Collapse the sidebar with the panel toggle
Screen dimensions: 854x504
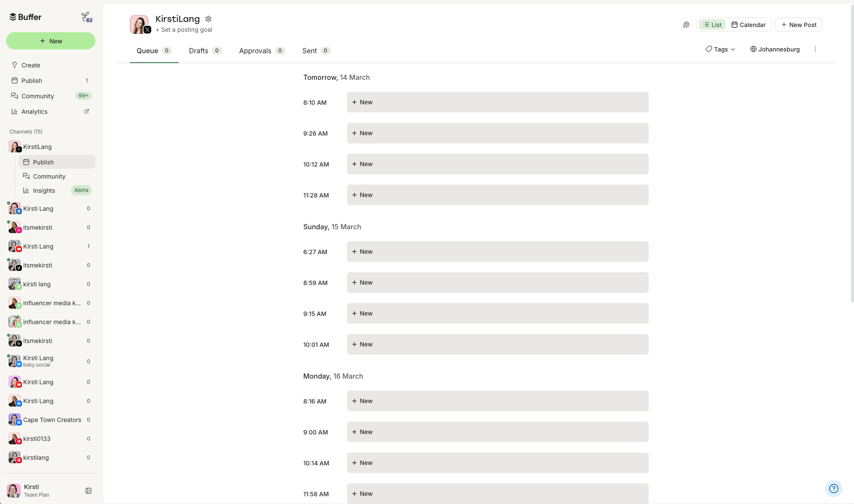click(x=88, y=490)
